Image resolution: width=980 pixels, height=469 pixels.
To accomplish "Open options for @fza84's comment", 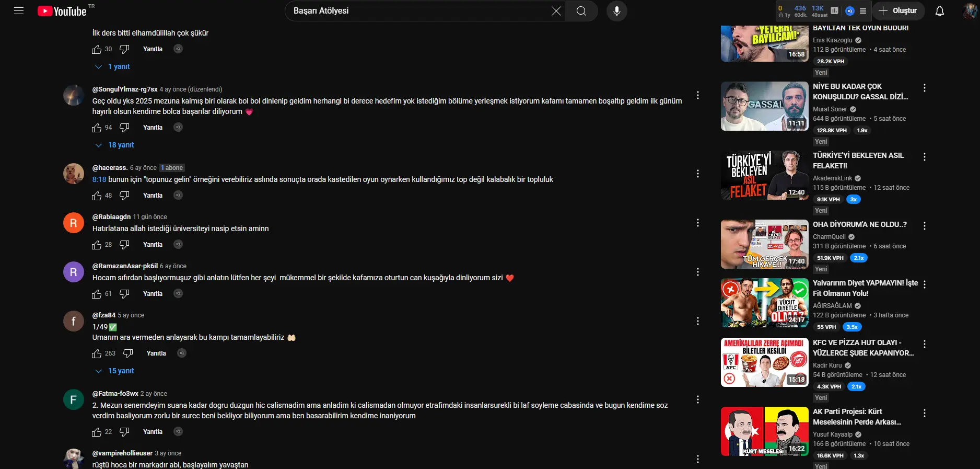I will tap(698, 321).
